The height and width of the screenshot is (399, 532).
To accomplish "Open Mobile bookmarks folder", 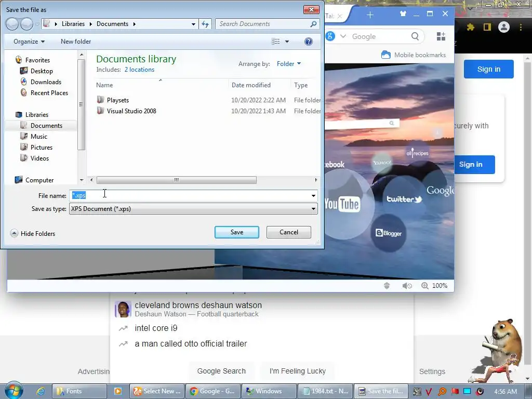I will pyautogui.click(x=413, y=55).
